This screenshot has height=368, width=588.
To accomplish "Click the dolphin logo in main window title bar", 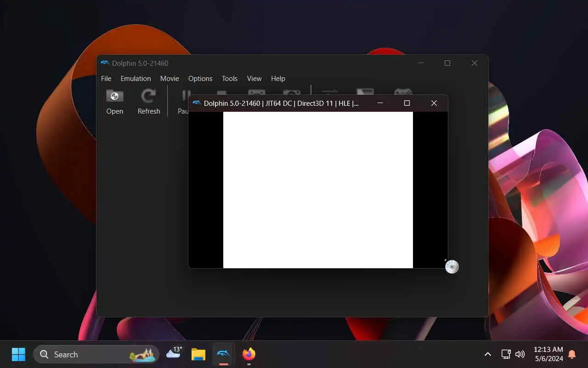I will pos(105,63).
